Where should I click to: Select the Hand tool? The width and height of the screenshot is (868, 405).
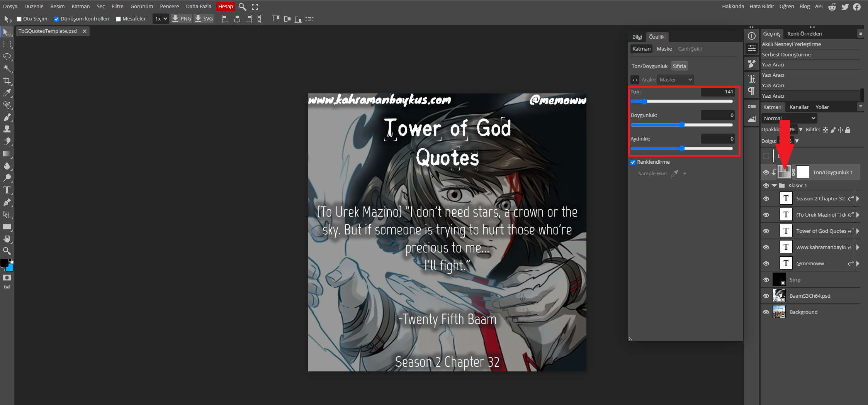7,239
